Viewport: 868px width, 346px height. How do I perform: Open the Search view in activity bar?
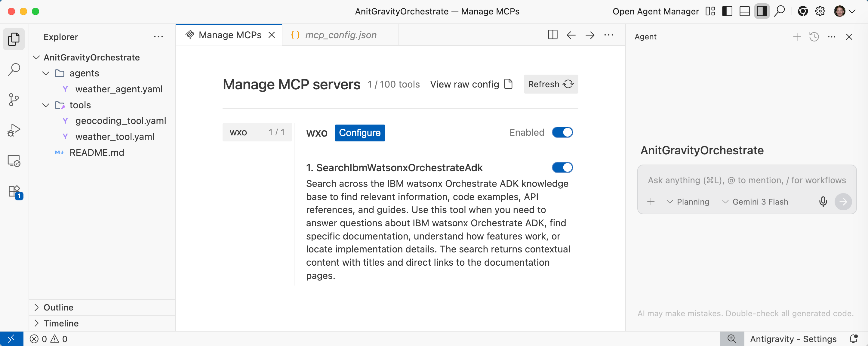tap(14, 70)
